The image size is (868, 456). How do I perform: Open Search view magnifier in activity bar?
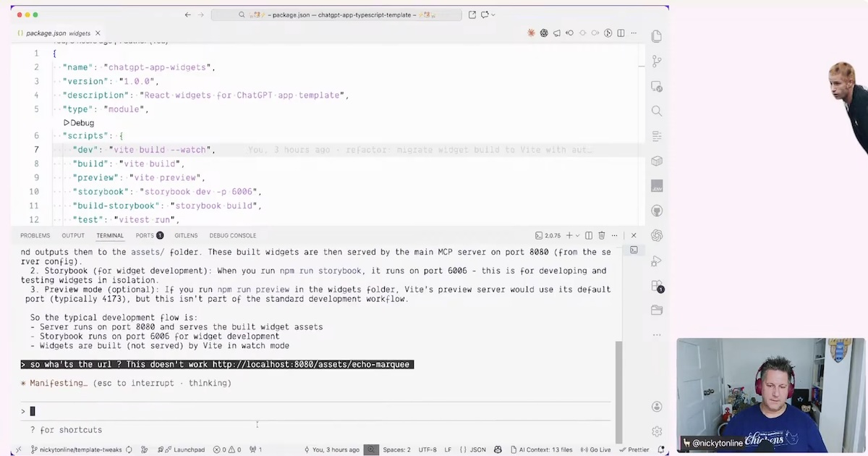(657, 111)
